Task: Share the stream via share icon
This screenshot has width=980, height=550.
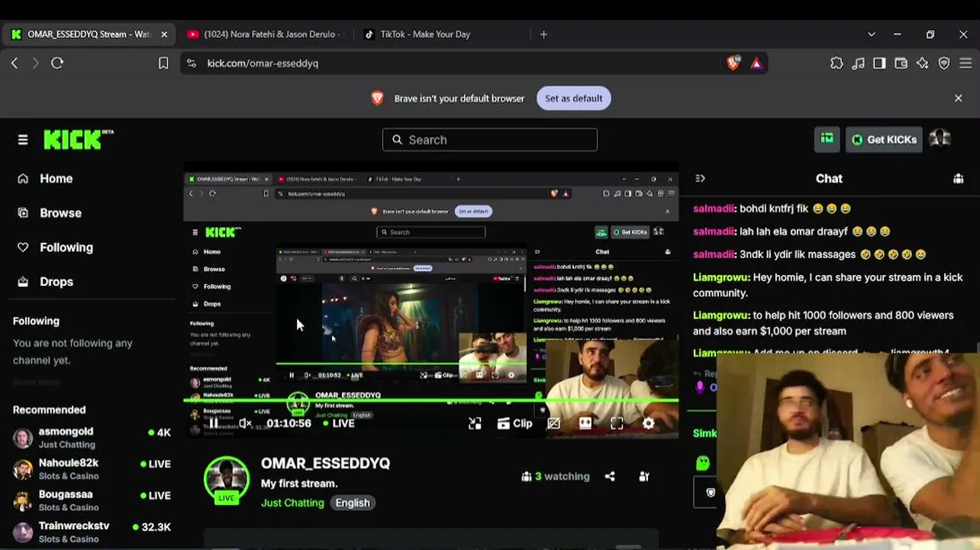Action: (x=610, y=477)
